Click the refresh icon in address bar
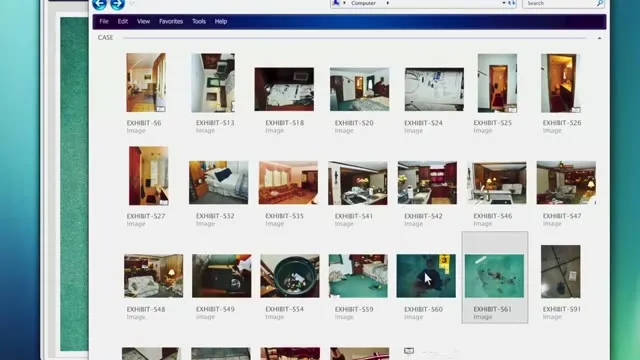This screenshot has width=640, height=360. pyautogui.click(x=511, y=3)
